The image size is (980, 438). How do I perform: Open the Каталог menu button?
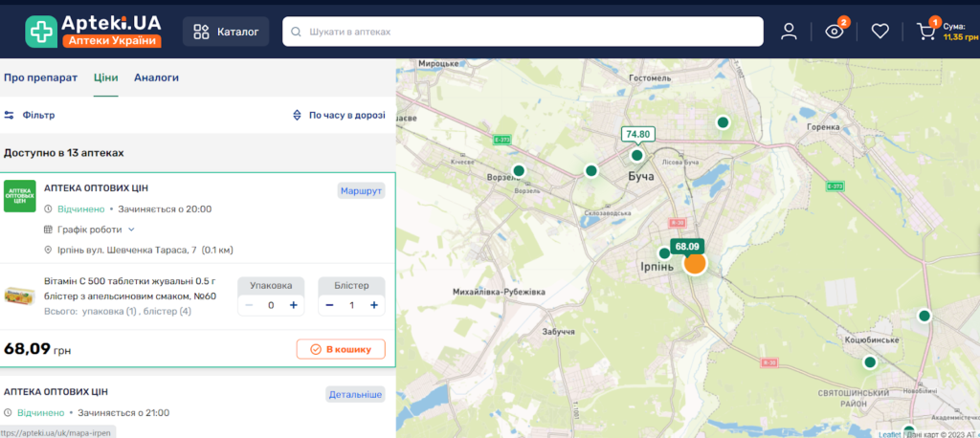[x=226, y=32]
